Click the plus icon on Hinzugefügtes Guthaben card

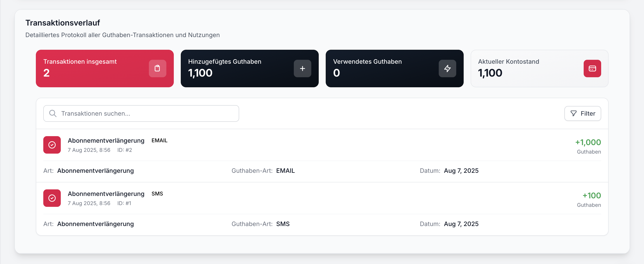tap(302, 68)
